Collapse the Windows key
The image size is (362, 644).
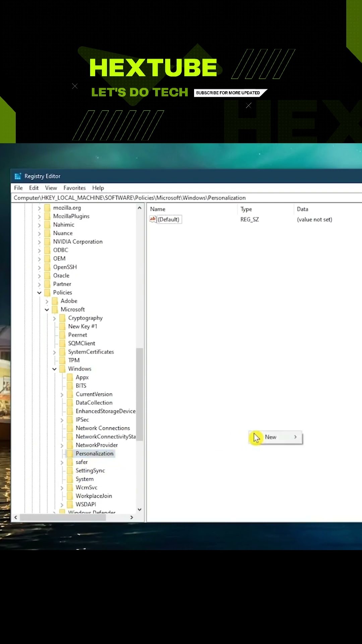pyautogui.click(x=54, y=369)
